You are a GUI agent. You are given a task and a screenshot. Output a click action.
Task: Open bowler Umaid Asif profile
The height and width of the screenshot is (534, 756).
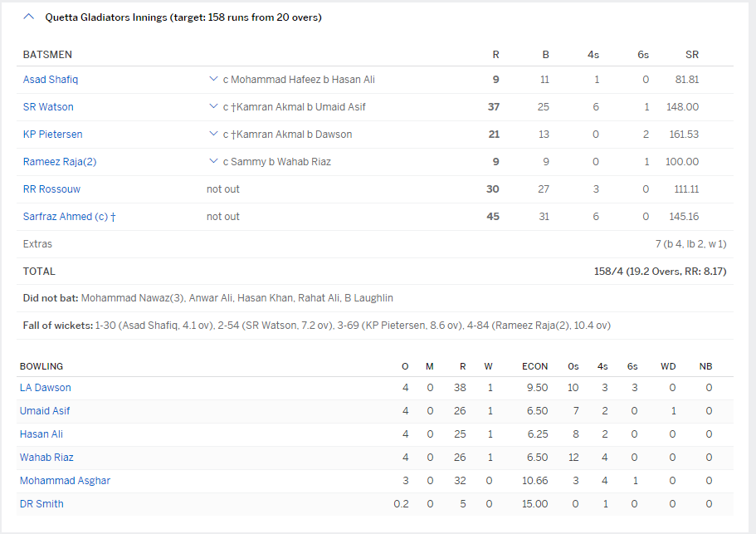[46, 411]
